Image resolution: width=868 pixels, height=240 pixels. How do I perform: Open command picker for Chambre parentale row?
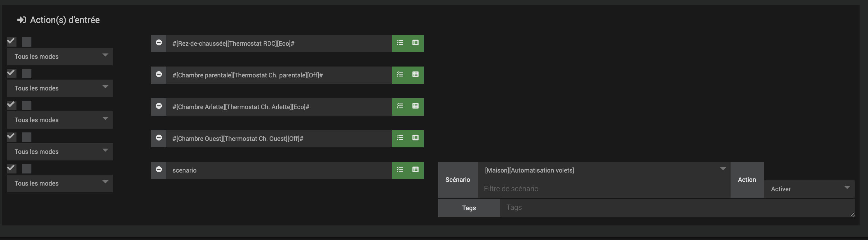[x=415, y=75]
